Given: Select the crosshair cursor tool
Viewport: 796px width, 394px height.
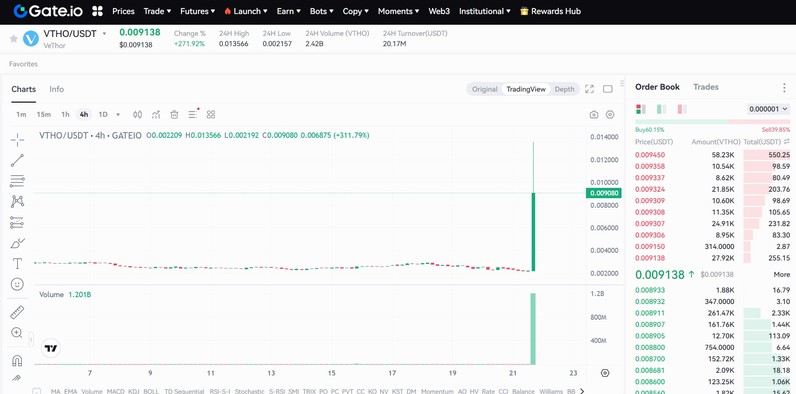Looking at the screenshot, I should point(17,140).
